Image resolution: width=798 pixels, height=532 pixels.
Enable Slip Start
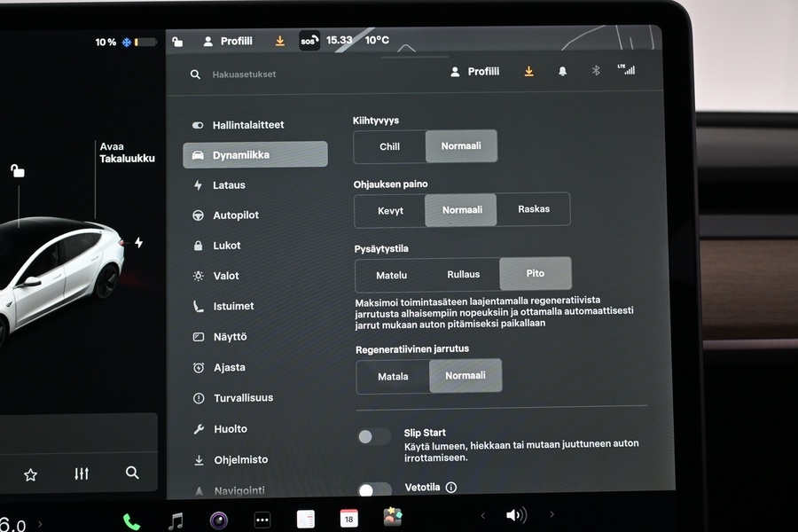tap(373, 436)
